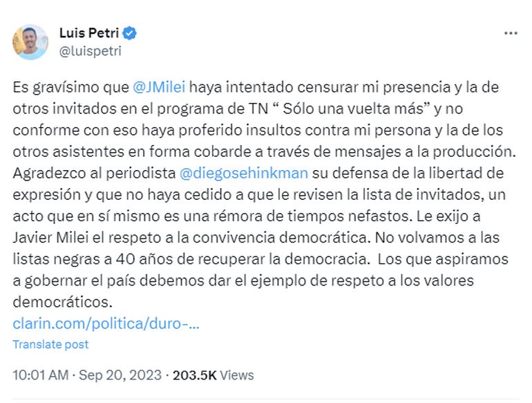Open the @luispetri handle link
Screen dimensions: 532x403
[x=90, y=50]
